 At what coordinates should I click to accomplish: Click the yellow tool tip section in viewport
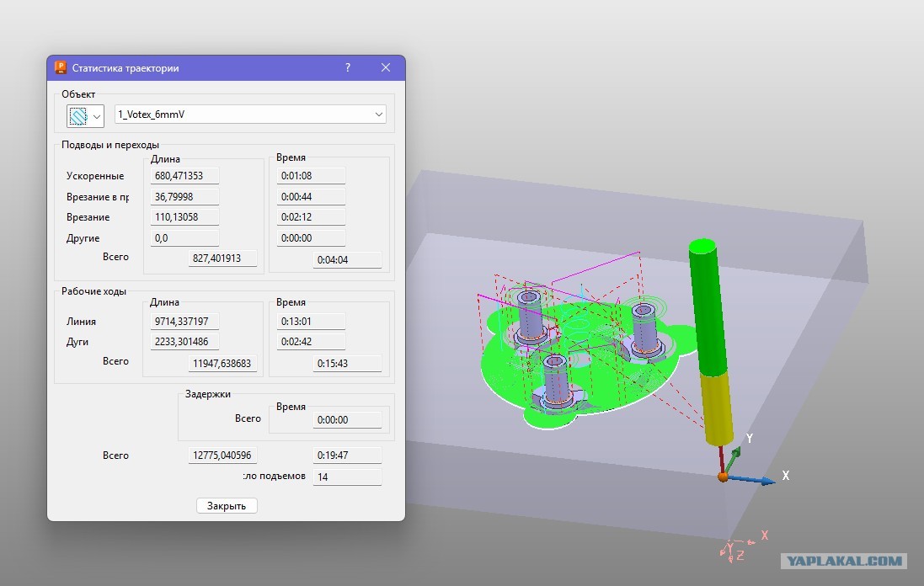[x=717, y=409]
